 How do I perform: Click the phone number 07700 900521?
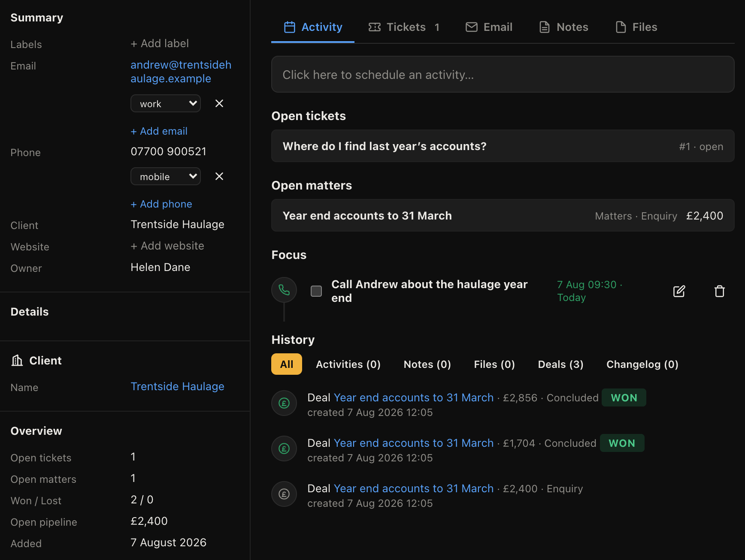[x=169, y=151]
